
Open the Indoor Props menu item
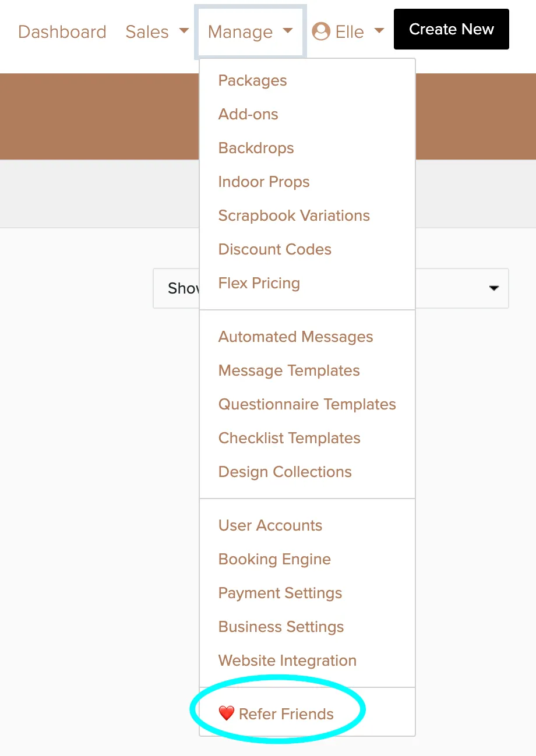point(264,182)
